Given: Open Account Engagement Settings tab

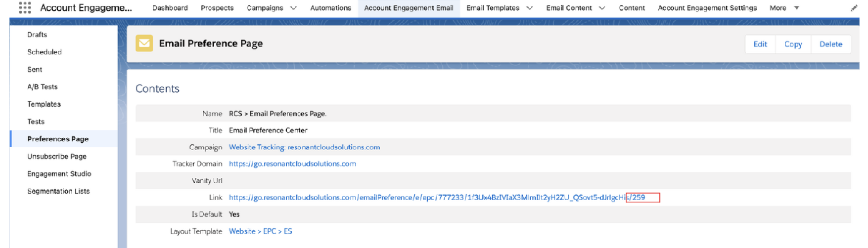Looking at the screenshot, I should coord(707,8).
